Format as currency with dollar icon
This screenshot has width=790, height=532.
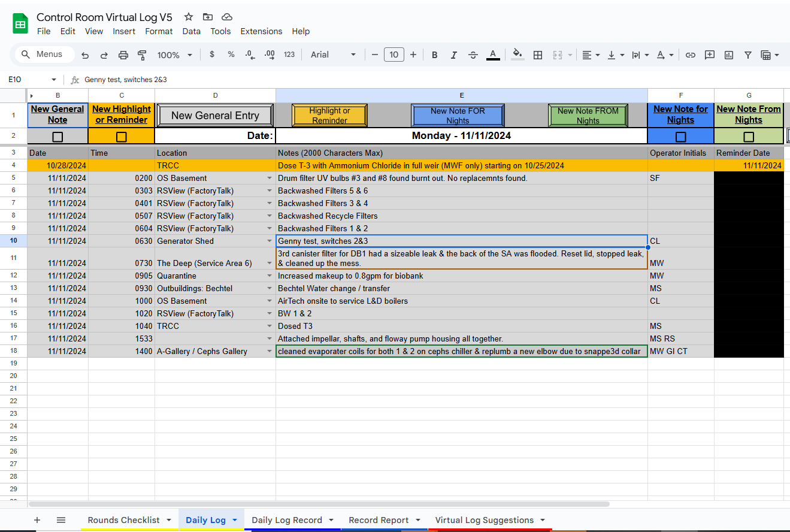212,55
